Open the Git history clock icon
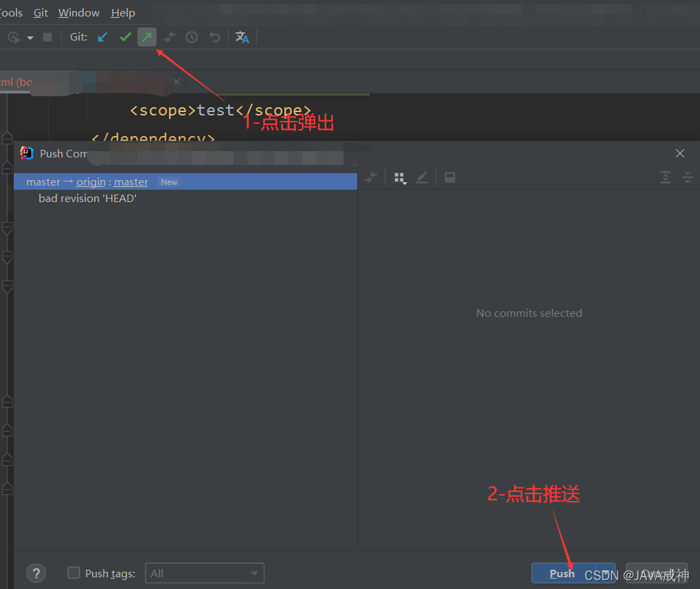Screen dimensions: 700x589 [x=191, y=37]
